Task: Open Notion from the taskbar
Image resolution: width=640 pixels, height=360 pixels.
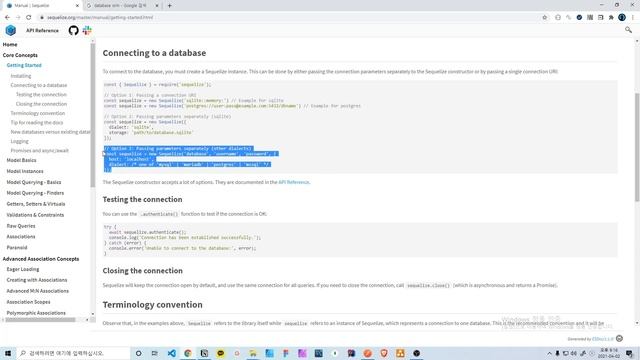Action: (x=204, y=353)
